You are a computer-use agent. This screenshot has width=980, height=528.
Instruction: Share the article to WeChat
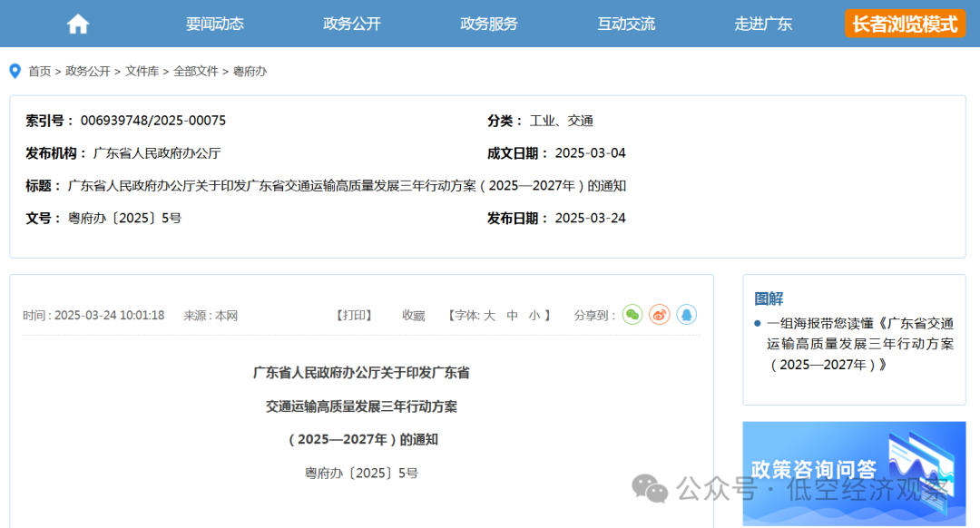pyautogui.click(x=632, y=314)
